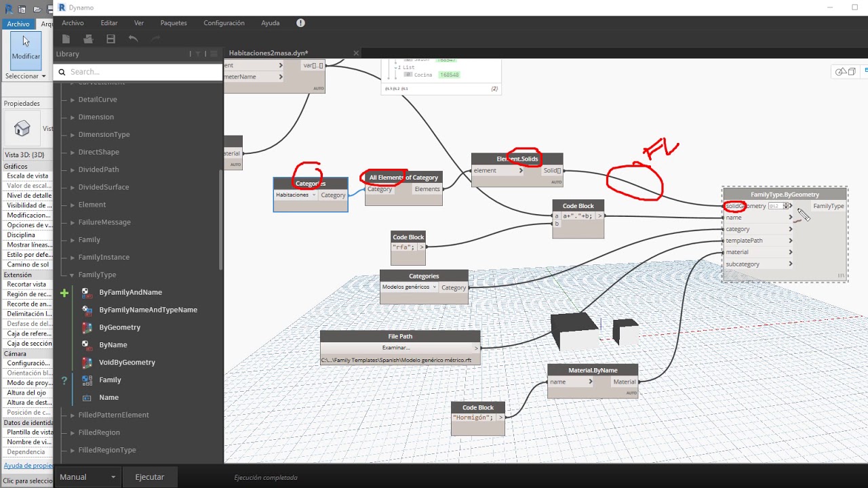Click the subcategory input port on ByGeometry node
This screenshot has height=488, width=868.
click(x=758, y=264)
